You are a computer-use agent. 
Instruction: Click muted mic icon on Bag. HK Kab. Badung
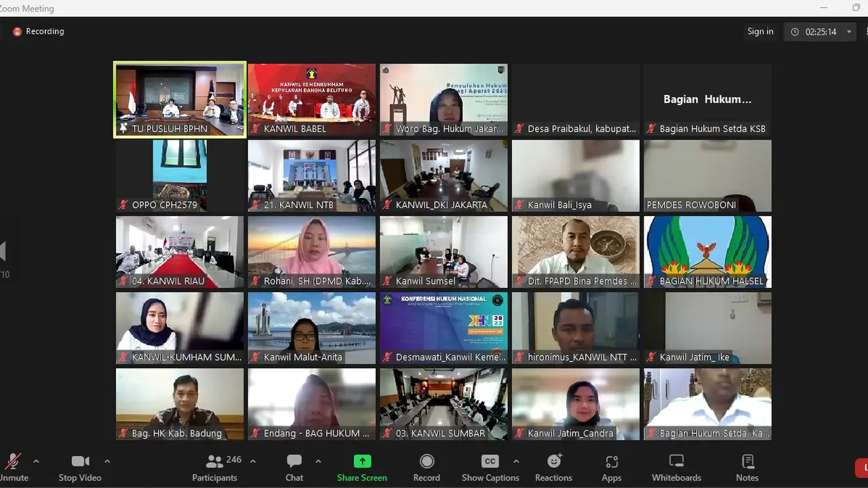123,433
